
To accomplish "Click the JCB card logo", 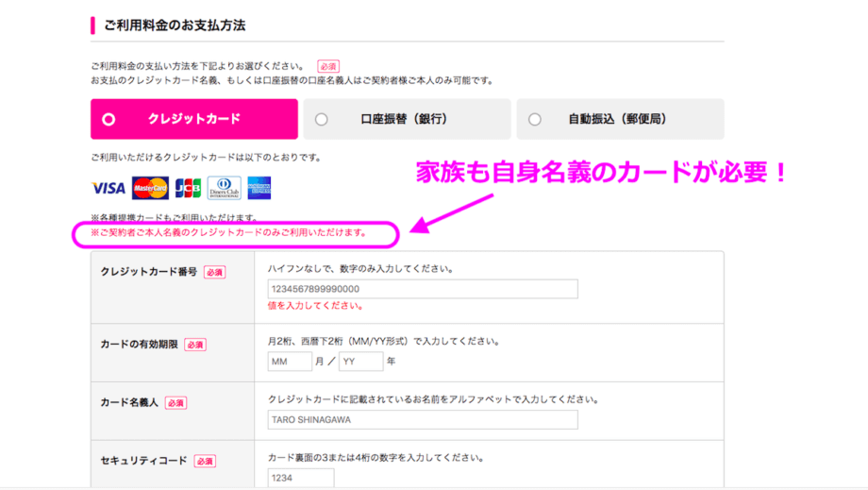I will coord(187,188).
